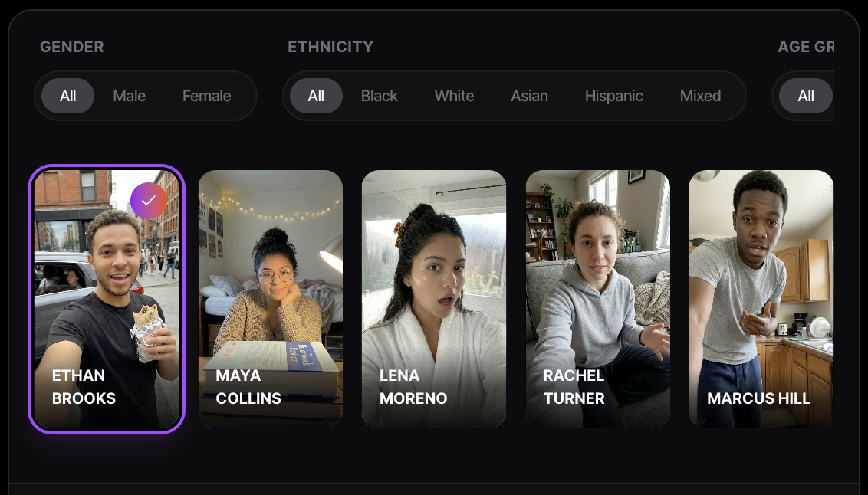Select the Lena Moreno avatar card
868x495 pixels.
(x=434, y=299)
